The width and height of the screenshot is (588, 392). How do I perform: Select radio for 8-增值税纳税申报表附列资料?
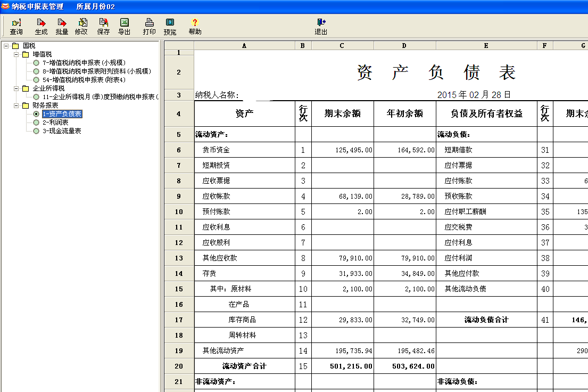point(36,71)
